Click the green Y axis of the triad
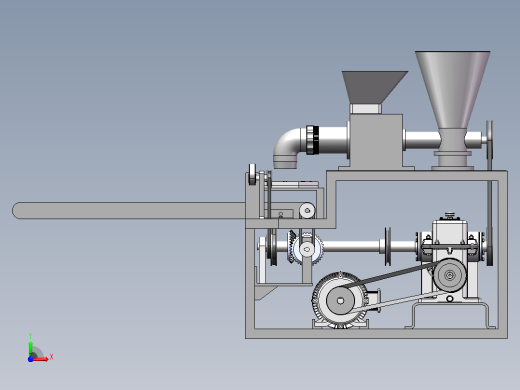 (30, 348)
